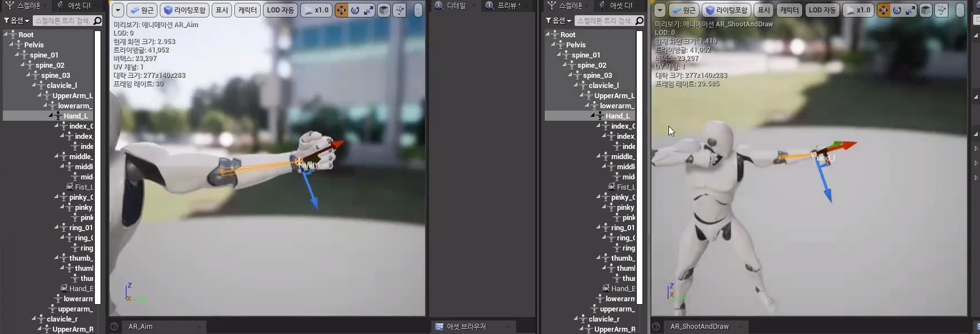Click Hand_E socket icon in AR_Aim tree
The height and width of the screenshot is (334, 980).
[x=64, y=288]
